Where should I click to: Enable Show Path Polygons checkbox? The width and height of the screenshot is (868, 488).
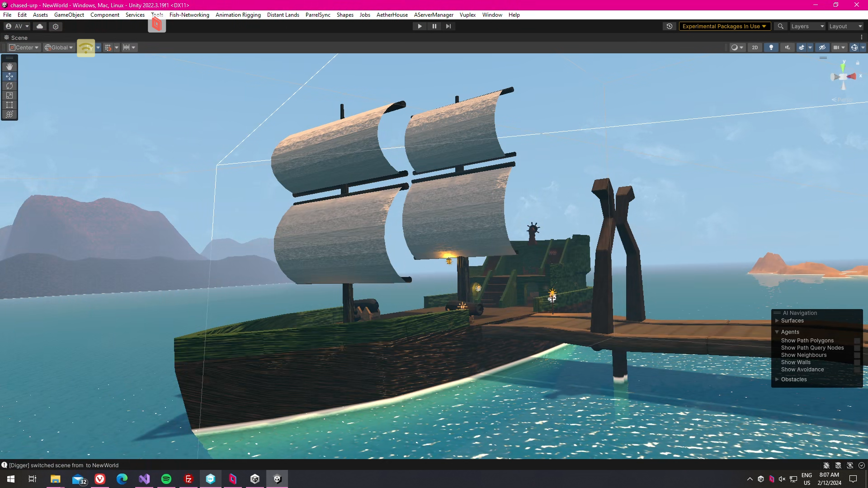pyautogui.click(x=857, y=341)
